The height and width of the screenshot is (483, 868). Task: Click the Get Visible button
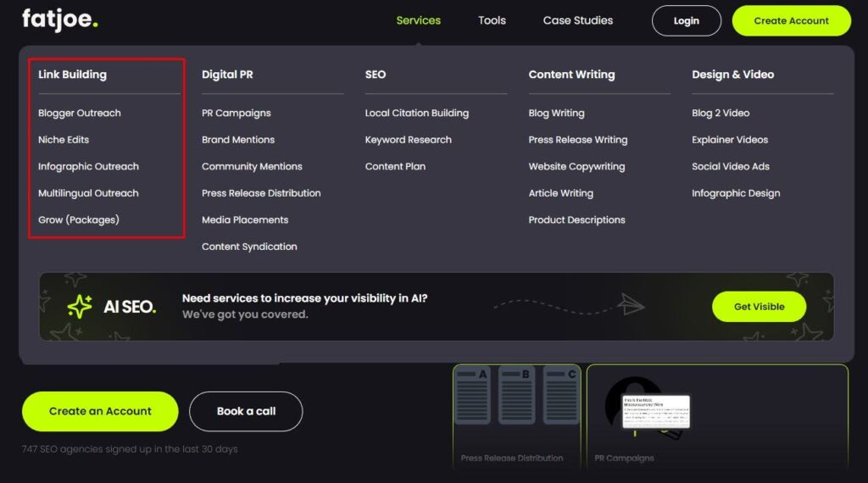[x=759, y=307]
